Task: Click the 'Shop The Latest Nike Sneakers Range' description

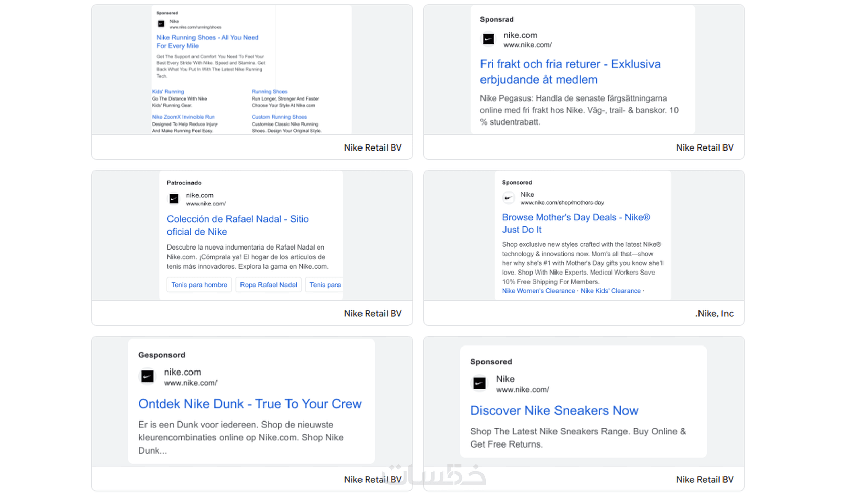Action: click(578, 438)
